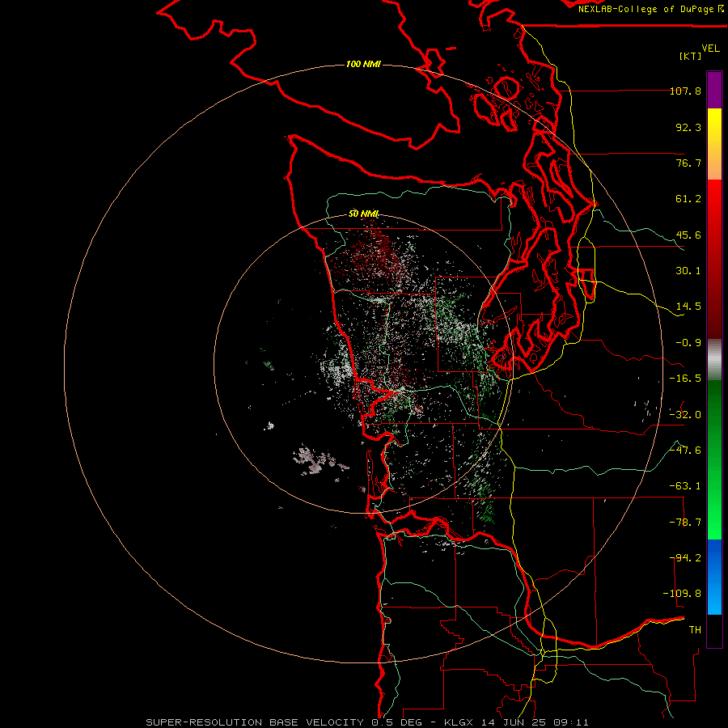Click the 14.5 value on velocity scale

[688, 307]
